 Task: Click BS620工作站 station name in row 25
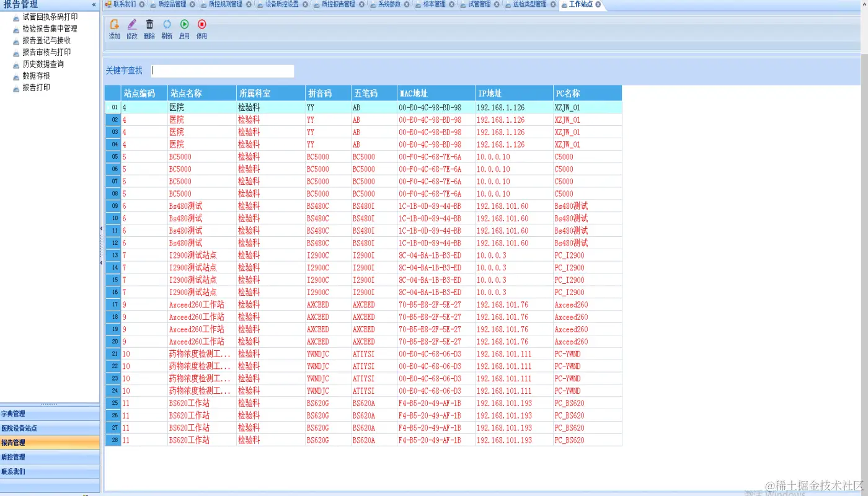tap(189, 403)
